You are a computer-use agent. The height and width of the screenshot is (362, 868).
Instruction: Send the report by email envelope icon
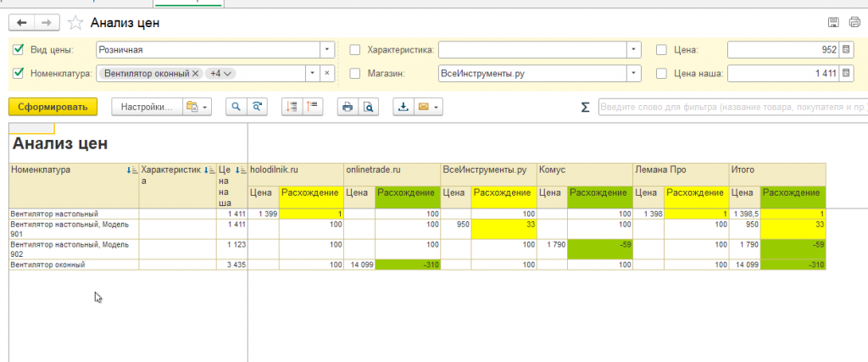[424, 107]
